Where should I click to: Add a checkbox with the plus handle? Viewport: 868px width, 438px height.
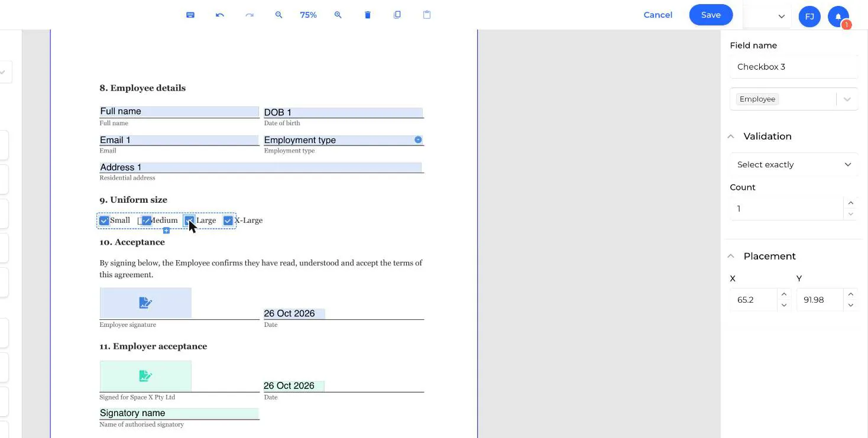pos(166,231)
